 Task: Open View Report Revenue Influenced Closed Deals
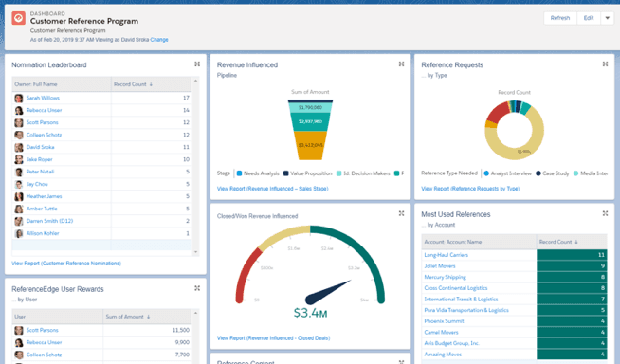pyautogui.click(x=273, y=337)
